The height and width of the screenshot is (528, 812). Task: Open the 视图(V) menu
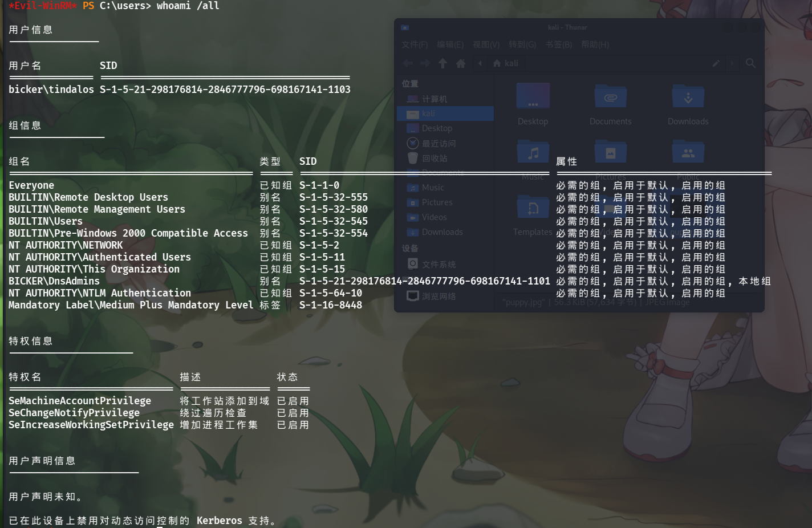(486, 44)
